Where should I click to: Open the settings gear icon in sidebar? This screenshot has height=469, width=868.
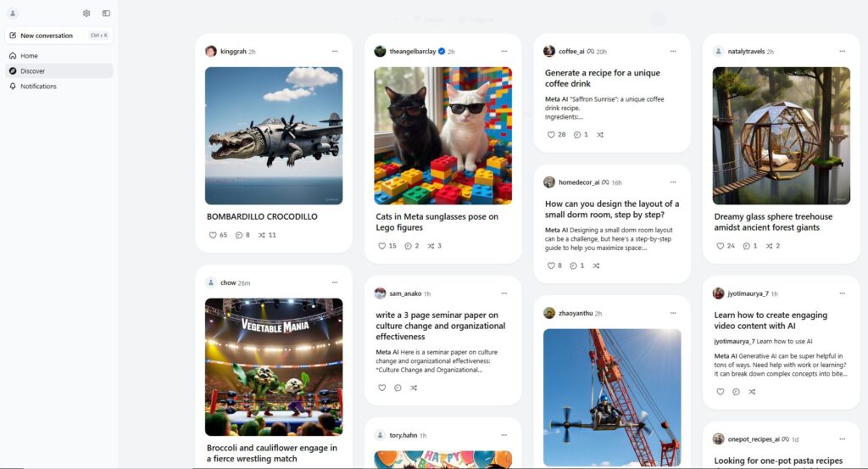(x=86, y=14)
